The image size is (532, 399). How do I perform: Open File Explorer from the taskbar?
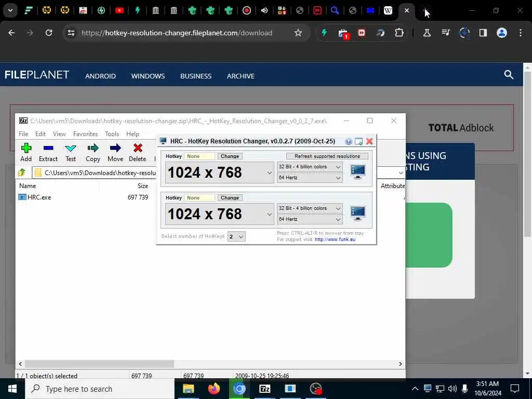[188, 389]
